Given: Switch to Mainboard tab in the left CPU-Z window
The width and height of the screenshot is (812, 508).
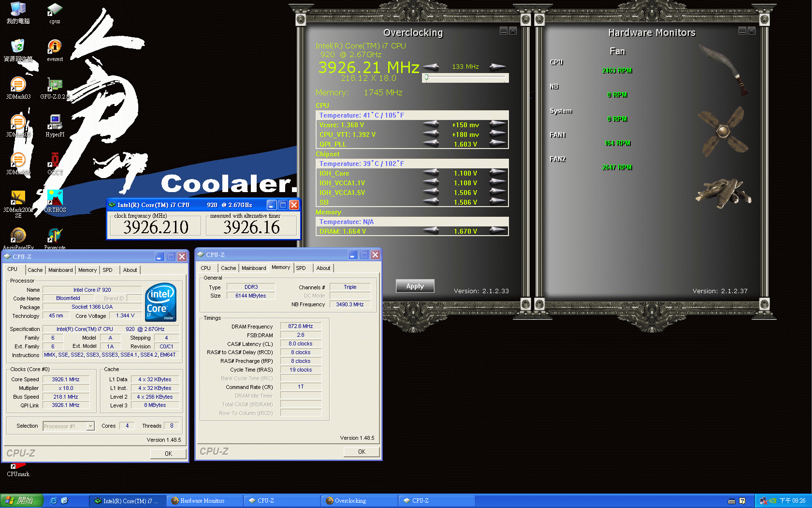Looking at the screenshot, I should pos(60,270).
